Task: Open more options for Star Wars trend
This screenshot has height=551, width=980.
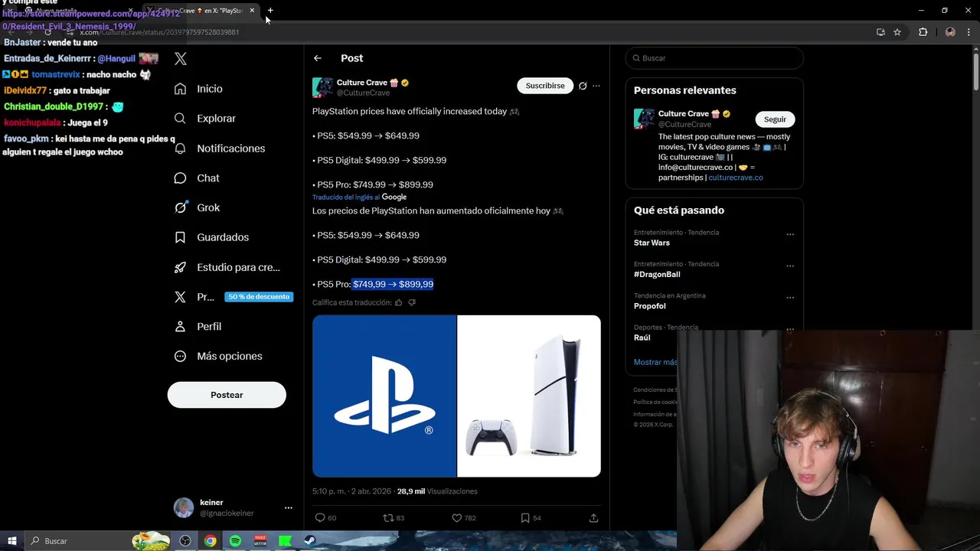Action: tap(790, 234)
